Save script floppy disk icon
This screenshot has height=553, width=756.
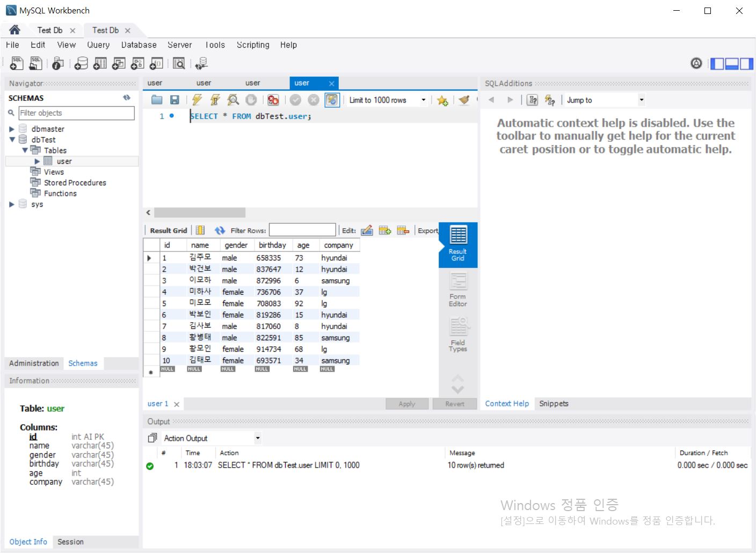tap(175, 100)
